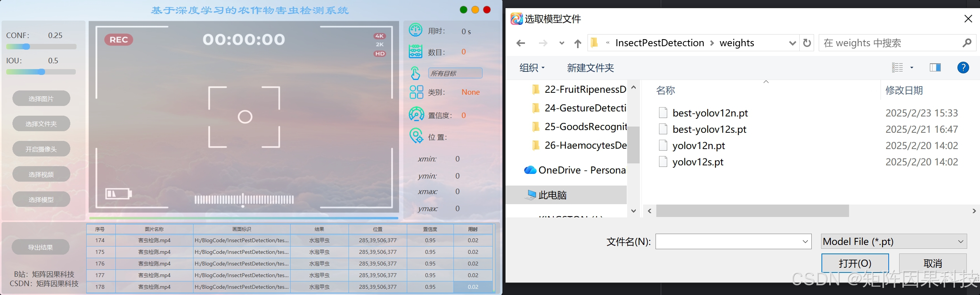Click the 导出结果 button
Image resolution: width=980 pixels, height=295 pixels.
coord(40,247)
